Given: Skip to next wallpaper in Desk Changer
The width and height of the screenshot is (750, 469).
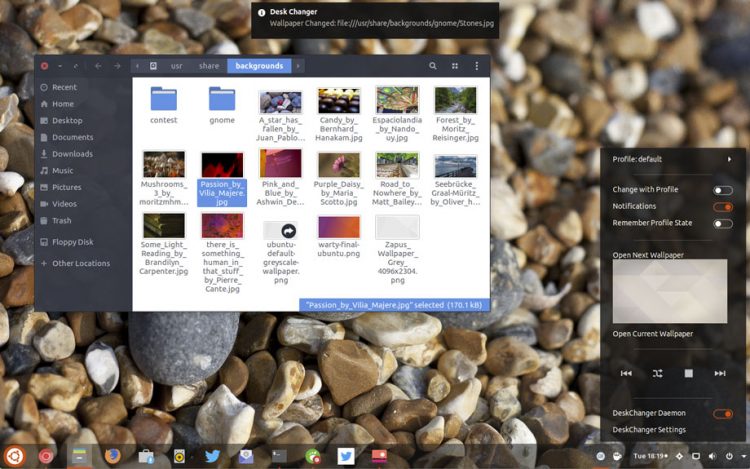Looking at the screenshot, I should (719, 373).
